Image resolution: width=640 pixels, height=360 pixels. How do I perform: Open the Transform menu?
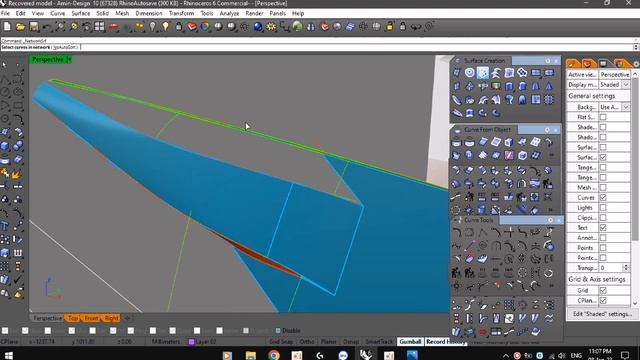(x=181, y=13)
